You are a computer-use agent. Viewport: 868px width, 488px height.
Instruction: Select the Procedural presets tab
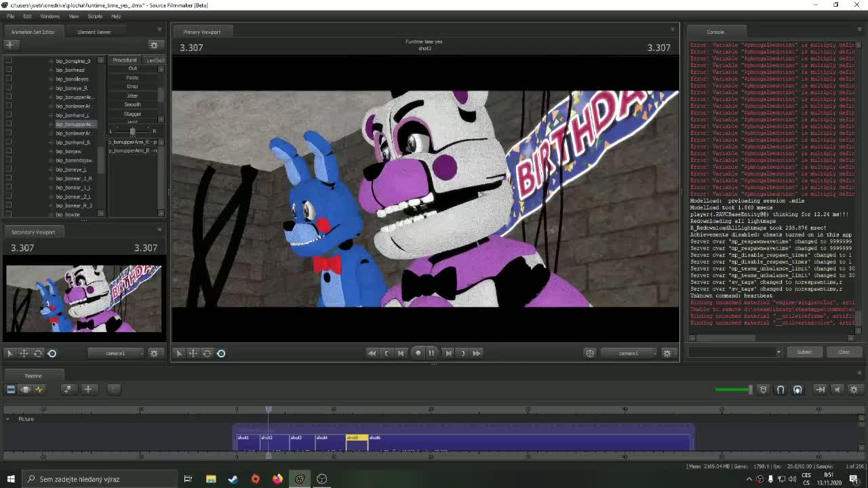(125, 60)
